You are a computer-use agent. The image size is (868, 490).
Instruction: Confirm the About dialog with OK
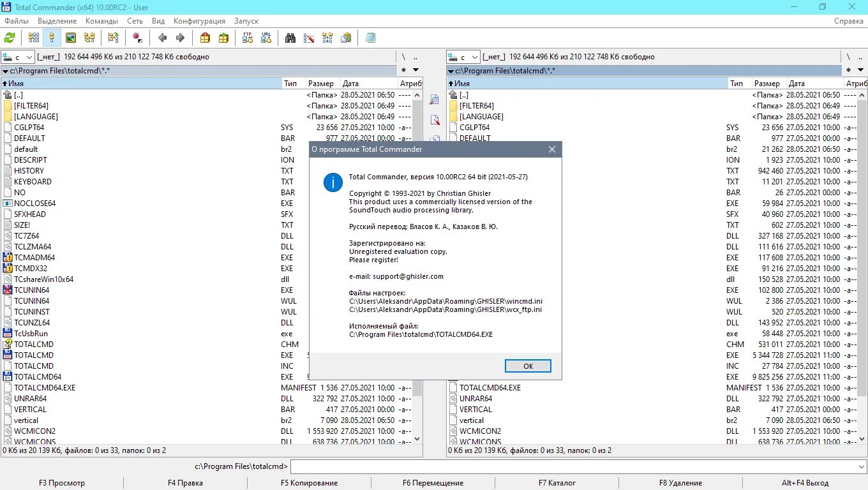pyautogui.click(x=528, y=366)
